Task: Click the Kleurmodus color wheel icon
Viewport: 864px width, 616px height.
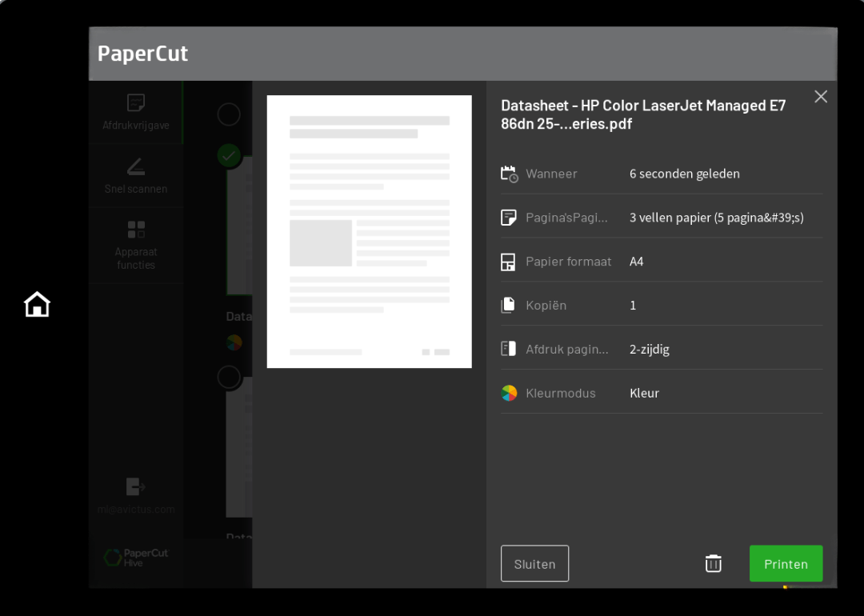Action: point(510,393)
